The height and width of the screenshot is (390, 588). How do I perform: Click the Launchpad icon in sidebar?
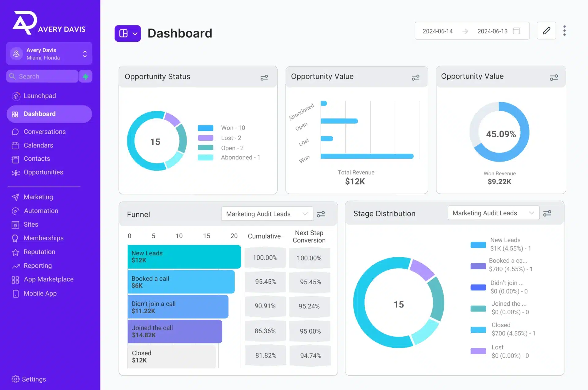16,96
